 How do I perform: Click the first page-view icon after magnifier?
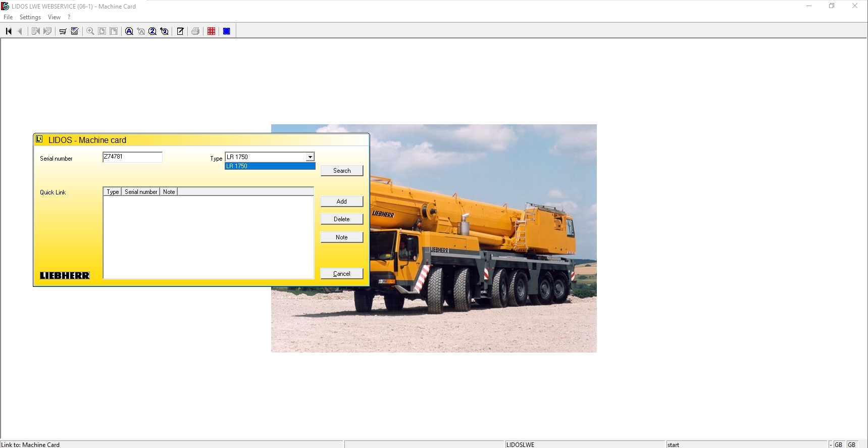(x=102, y=31)
